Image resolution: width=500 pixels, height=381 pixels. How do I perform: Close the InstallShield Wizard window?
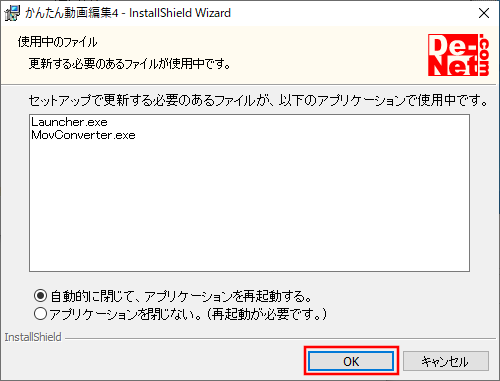click(x=484, y=13)
